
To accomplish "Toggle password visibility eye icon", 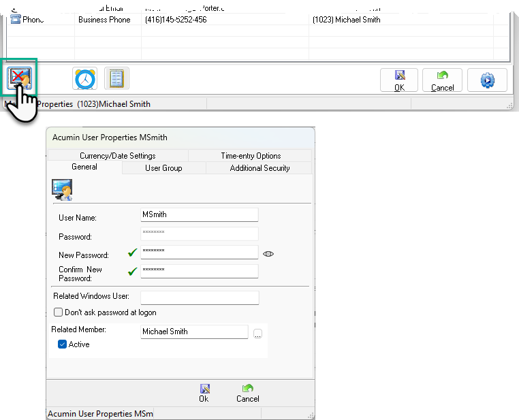I will (x=268, y=254).
